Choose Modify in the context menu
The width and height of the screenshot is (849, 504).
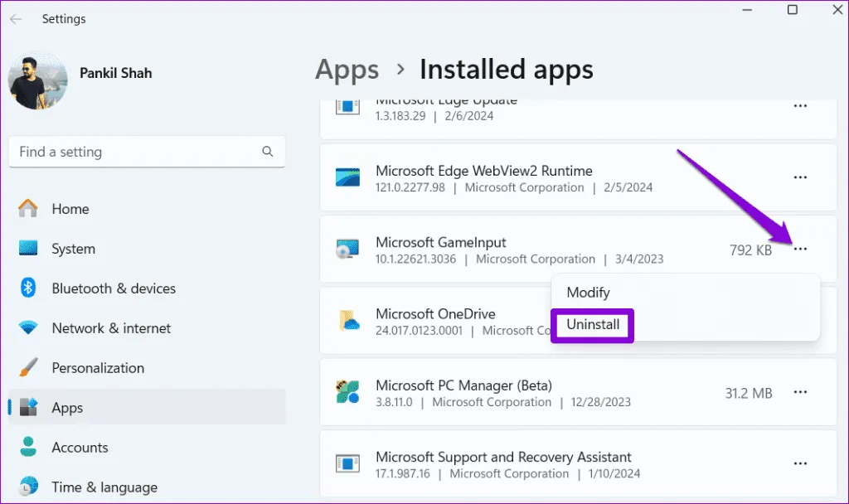[588, 293]
